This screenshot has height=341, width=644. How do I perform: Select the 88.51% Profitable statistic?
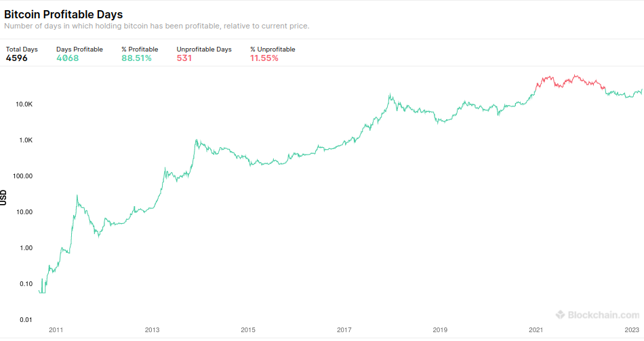point(136,58)
